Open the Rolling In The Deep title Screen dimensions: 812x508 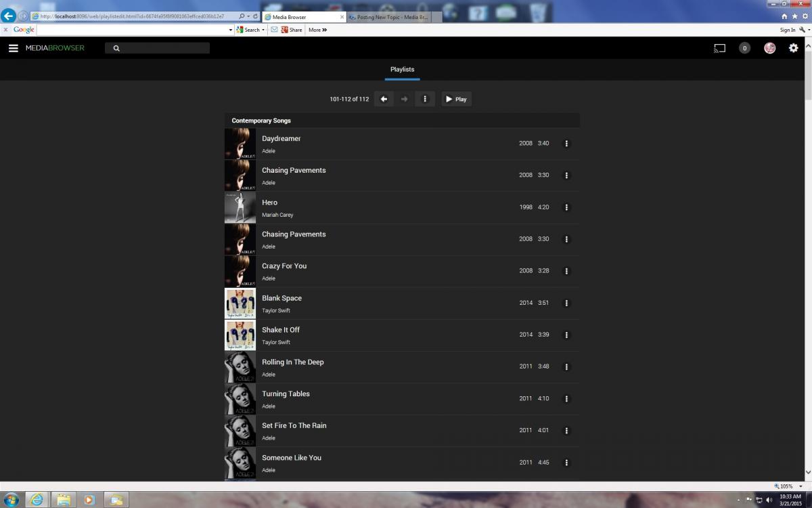(x=293, y=362)
